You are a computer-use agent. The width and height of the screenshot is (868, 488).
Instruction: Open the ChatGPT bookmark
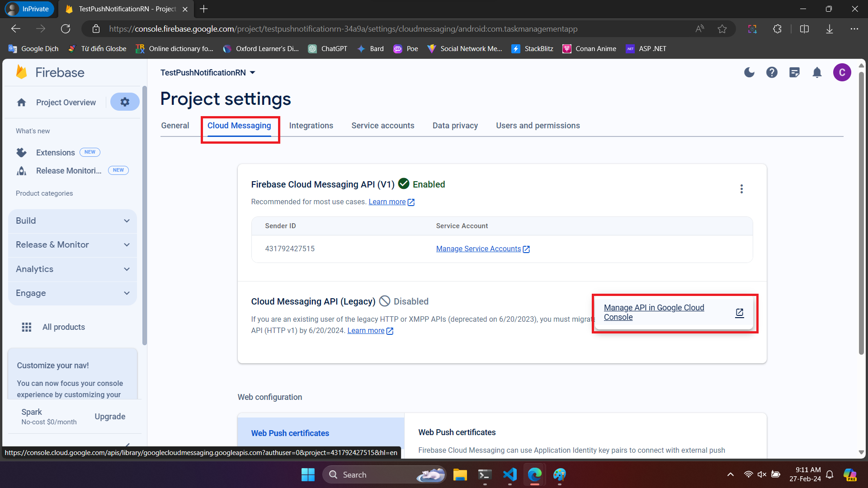(328, 49)
